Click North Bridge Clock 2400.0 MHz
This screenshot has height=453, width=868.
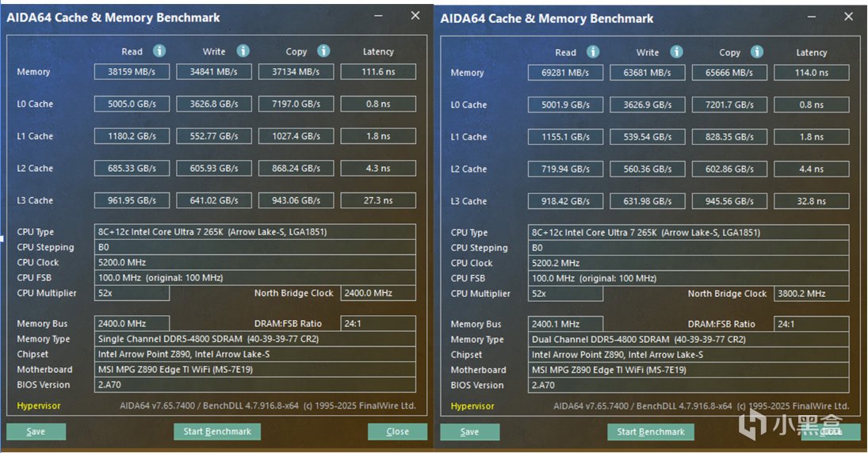378,293
